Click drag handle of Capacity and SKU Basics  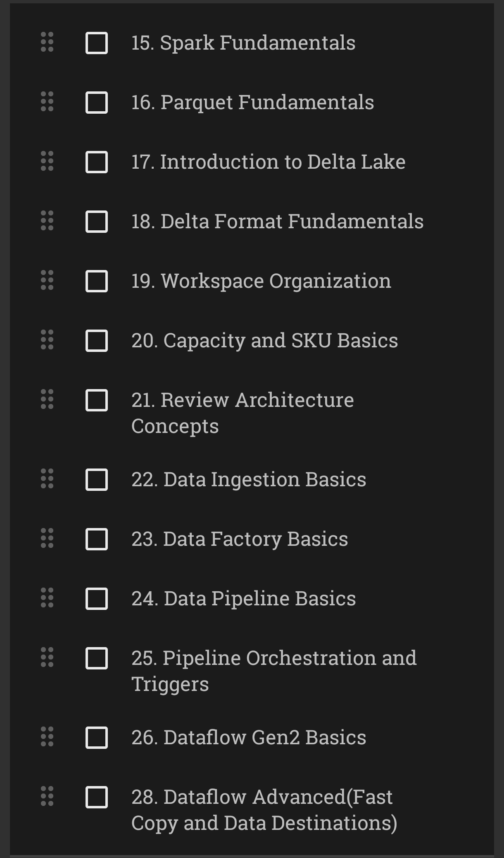[x=47, y=340]
